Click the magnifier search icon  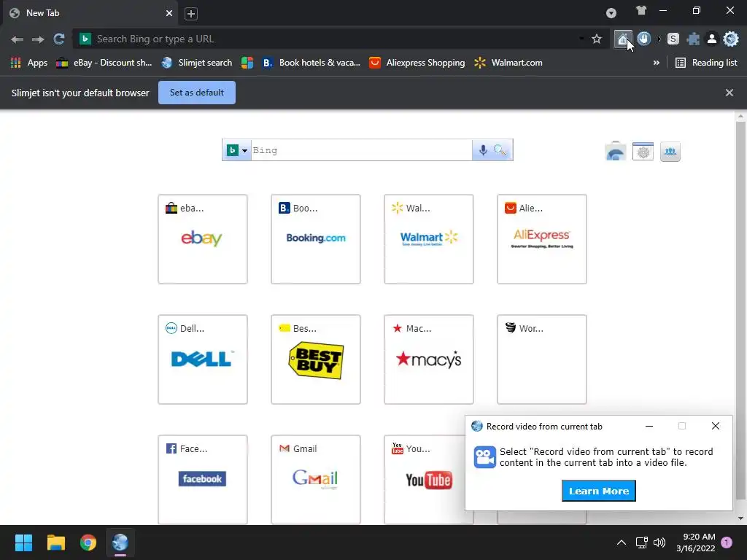click(500, 150)
